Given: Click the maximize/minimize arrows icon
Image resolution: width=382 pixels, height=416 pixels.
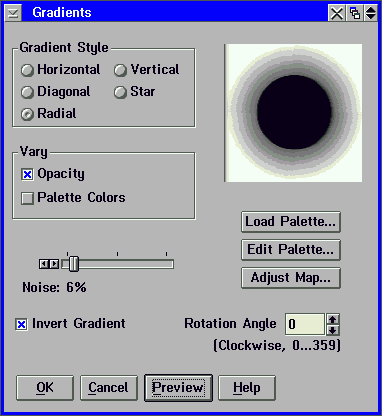Looking at the screenshot, I should 370,13.
